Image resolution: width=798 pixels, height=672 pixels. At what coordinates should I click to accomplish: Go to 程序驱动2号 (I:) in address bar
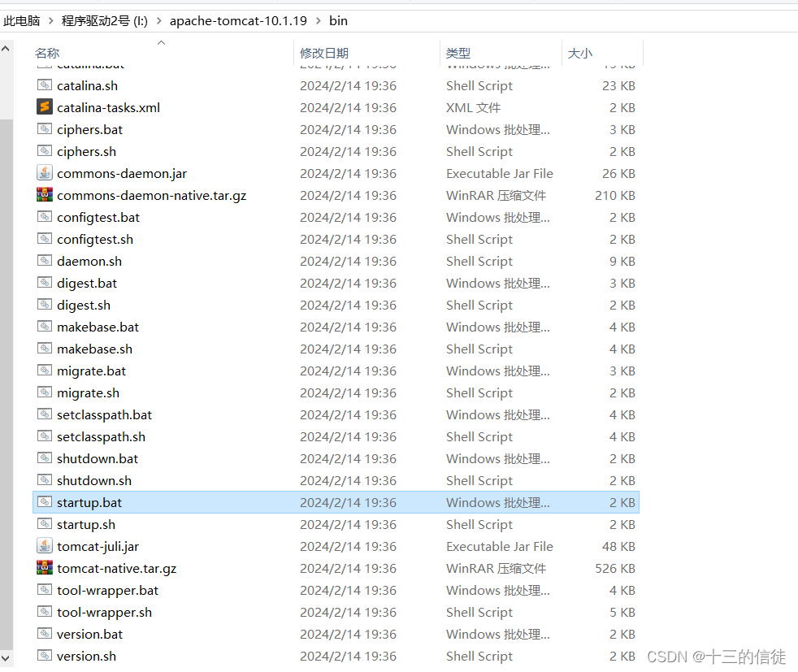(104, 21)
